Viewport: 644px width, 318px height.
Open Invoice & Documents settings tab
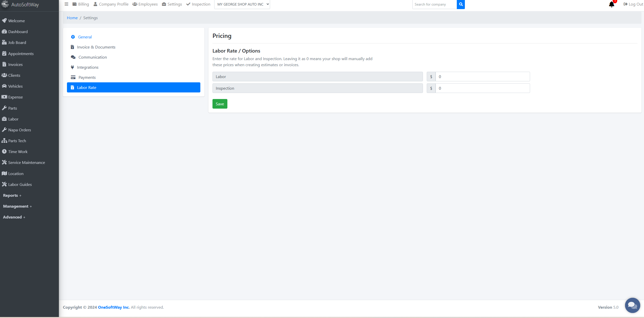click(96, 47)
